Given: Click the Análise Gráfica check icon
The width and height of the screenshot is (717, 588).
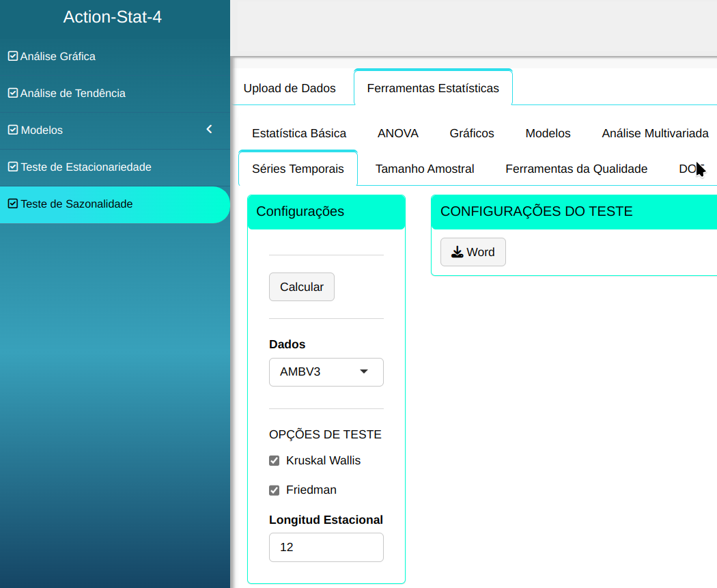Looking at the screenshot, I should (x=12, y=56).
